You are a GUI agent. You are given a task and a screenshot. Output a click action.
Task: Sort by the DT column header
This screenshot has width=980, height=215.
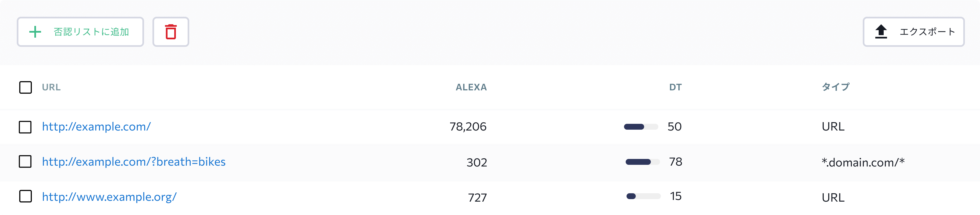[x=675, y=87]
